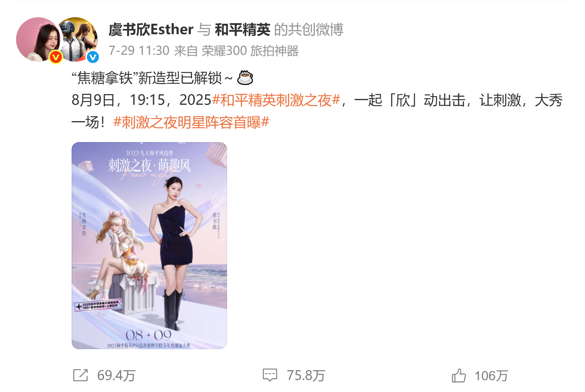585x392 pixels.
Task: Click the blue V verification badge
Action: [x=93, y=57]
